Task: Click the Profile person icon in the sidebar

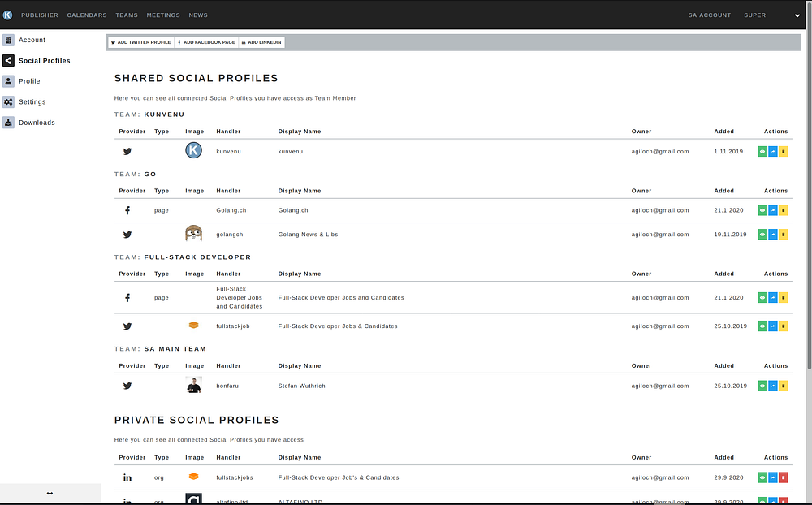Action: [8, 81]
